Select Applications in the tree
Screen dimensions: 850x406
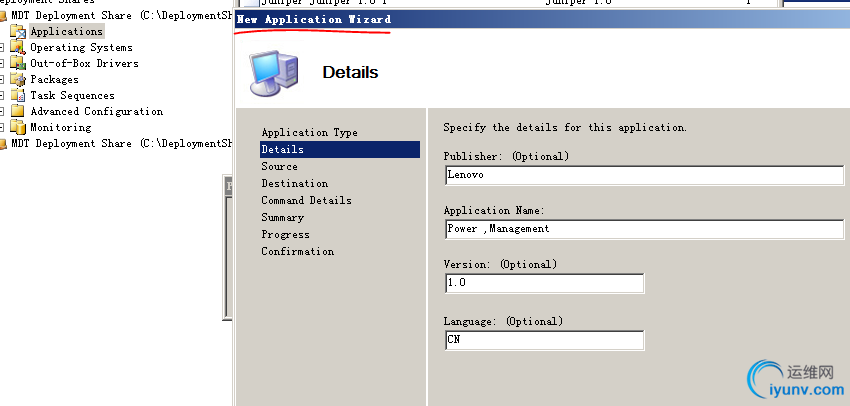[66, 31]
